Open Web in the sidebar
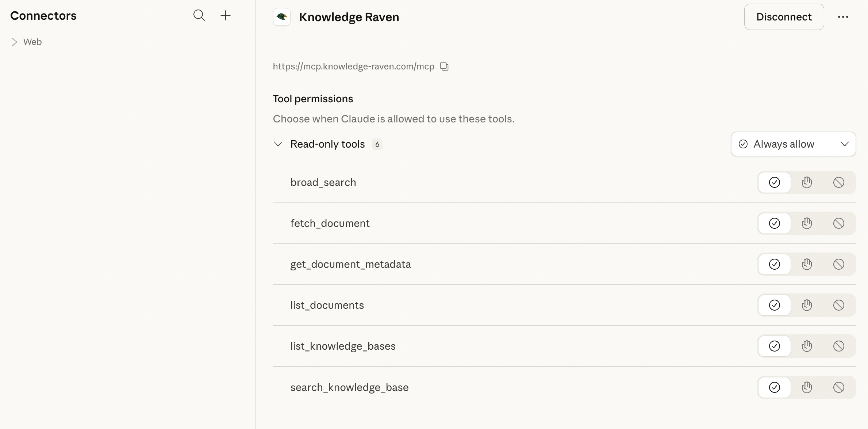This screenshot has height=429, width=868. (x=32, y=42)
